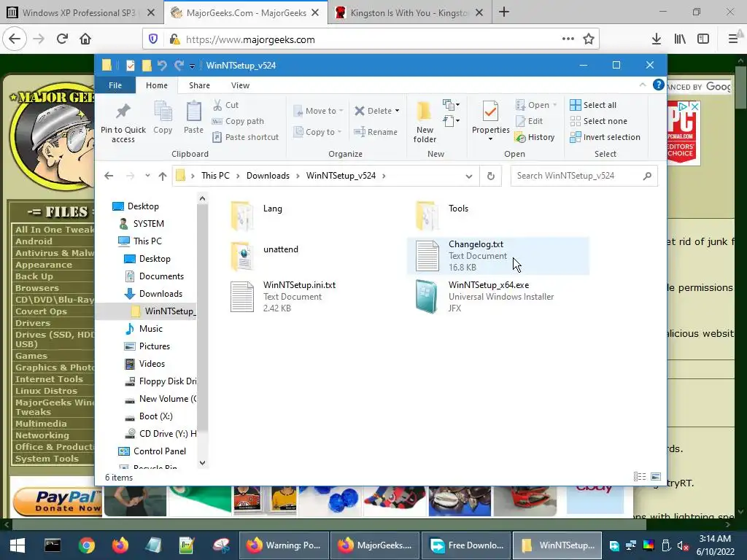The image size is (747, 560).
Task: Click the Open command in ribbon
Action: click(536, 105)
